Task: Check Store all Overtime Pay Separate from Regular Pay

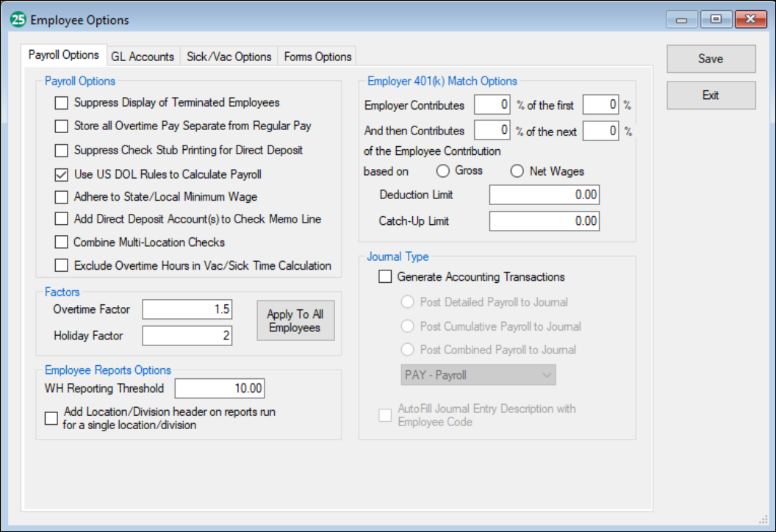Action: [61, 126]
